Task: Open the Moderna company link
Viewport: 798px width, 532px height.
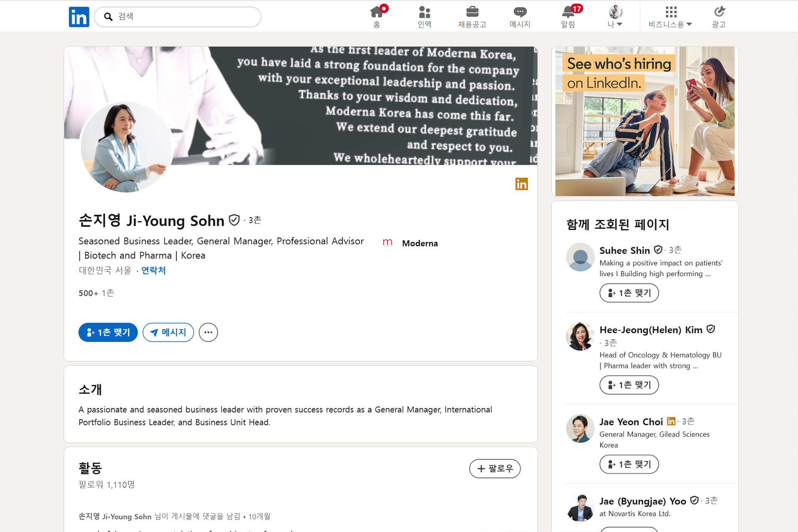Action: coord(419,243)
